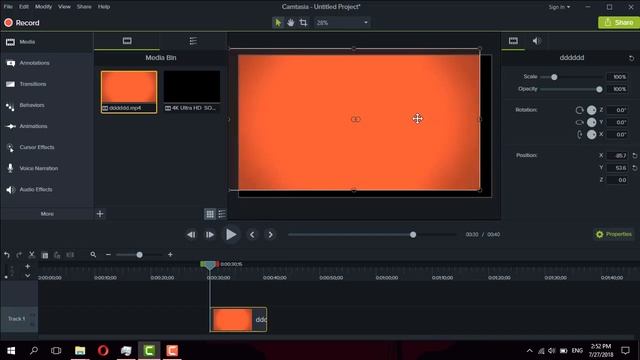This screenshot has height=360, width=640.
Task: Open the View menu
Action: point(64,7)
